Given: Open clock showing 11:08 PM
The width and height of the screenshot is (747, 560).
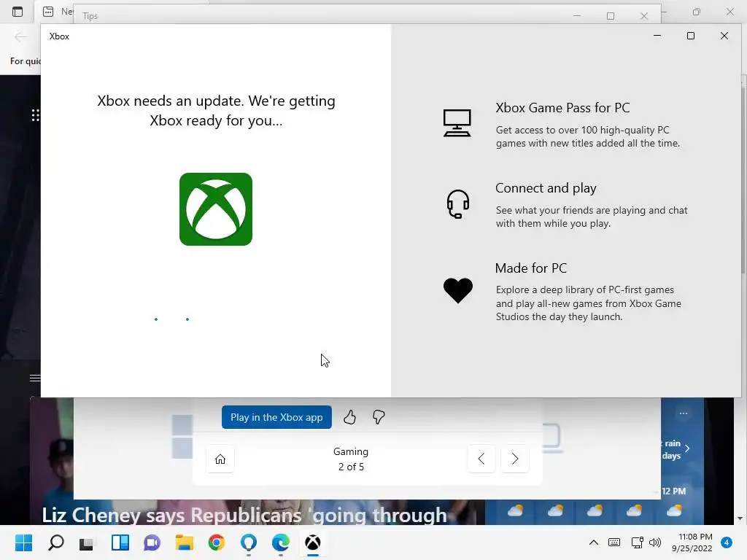Looking at the screenshot, I should [x=692, y=542].
